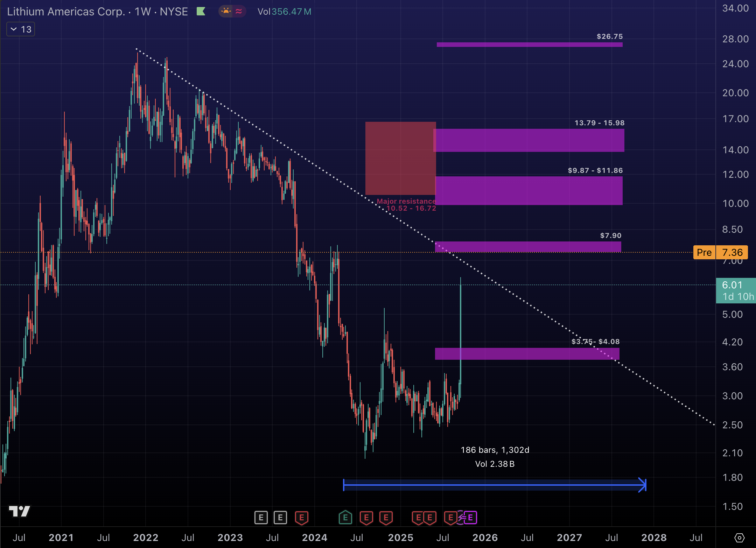This screenshot has height=548, width=756.
Task: Select the blue date range arrow
Action: (x=494, y=485)
